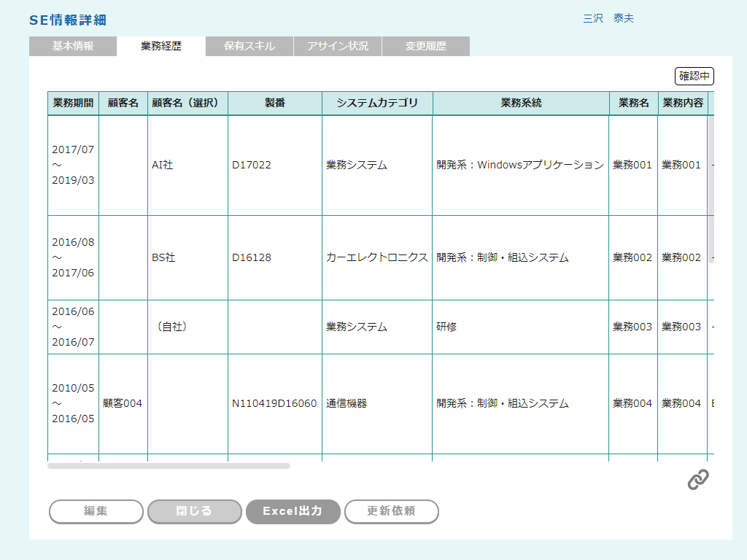
Task: Click the 閉じる button
Action: point(194,511)
